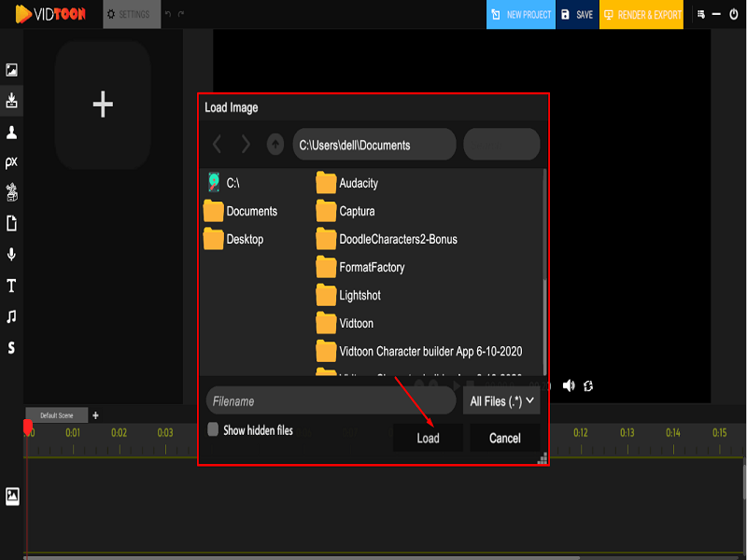Open the S icon in left sidebar
The width and height of the screenshot is (747, 560).
11,347
